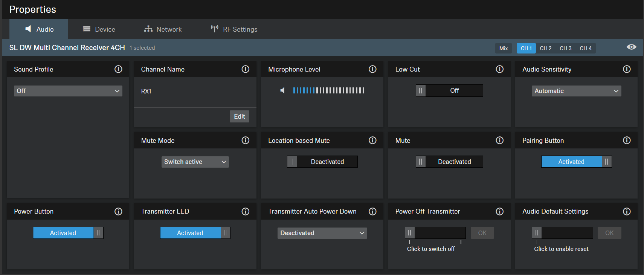Turn off the Transmitter LED toggle
Viewport: 644px width, 275px height.
point(195,233)
